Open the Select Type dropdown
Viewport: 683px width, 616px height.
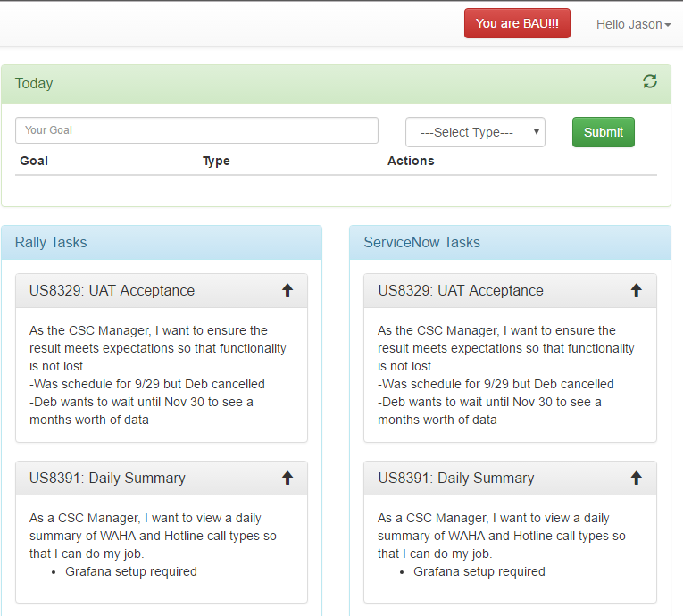[x=475, y=132]
